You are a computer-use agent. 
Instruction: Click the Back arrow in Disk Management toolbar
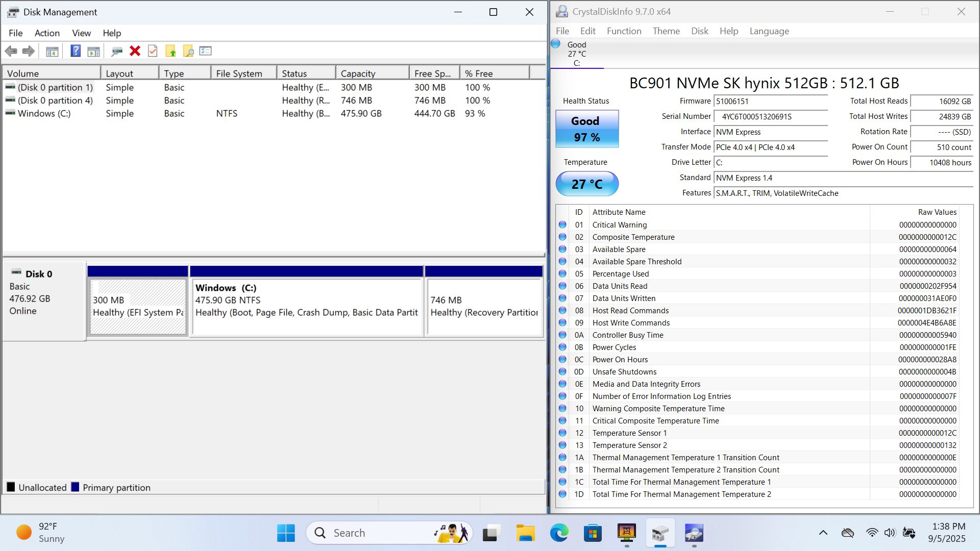(x=11, y=51)
